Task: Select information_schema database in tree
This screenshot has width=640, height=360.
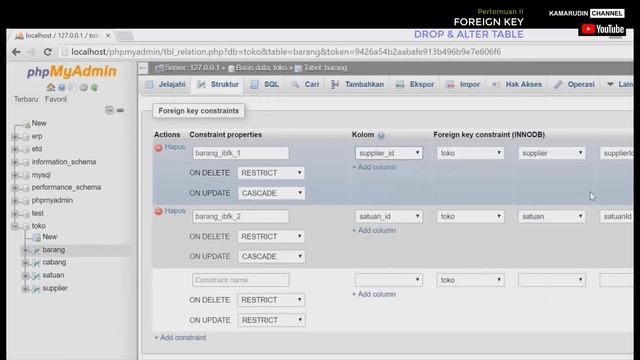Action: pyautogui.click(x=64, y=162)
